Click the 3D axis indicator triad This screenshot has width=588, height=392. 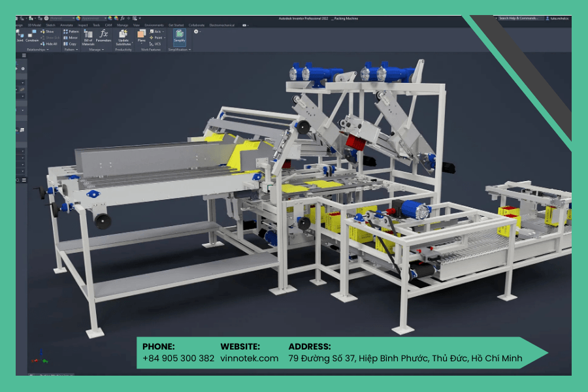click(x=40, y=357)
